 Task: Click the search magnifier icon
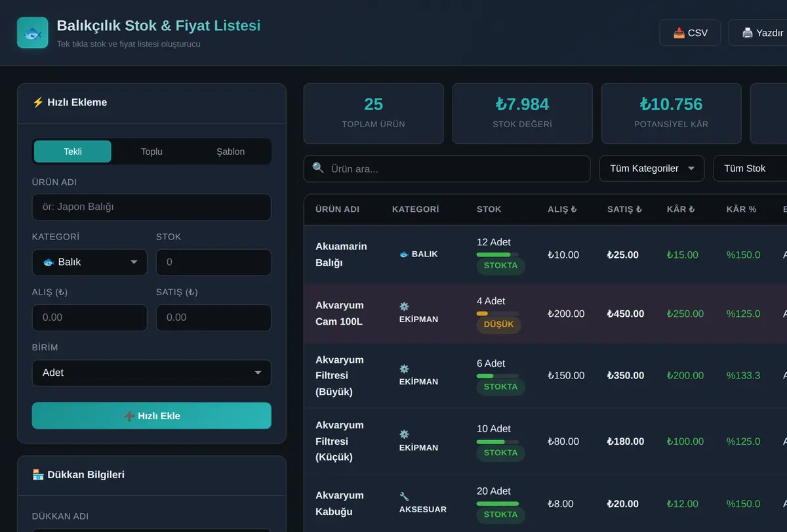pos(318,168)
